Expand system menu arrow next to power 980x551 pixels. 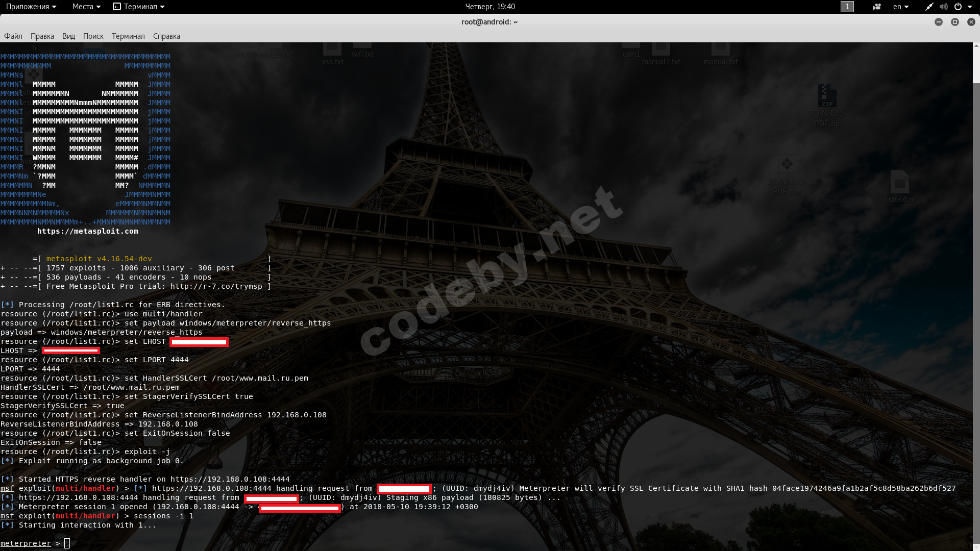click(x=970, y=7)
